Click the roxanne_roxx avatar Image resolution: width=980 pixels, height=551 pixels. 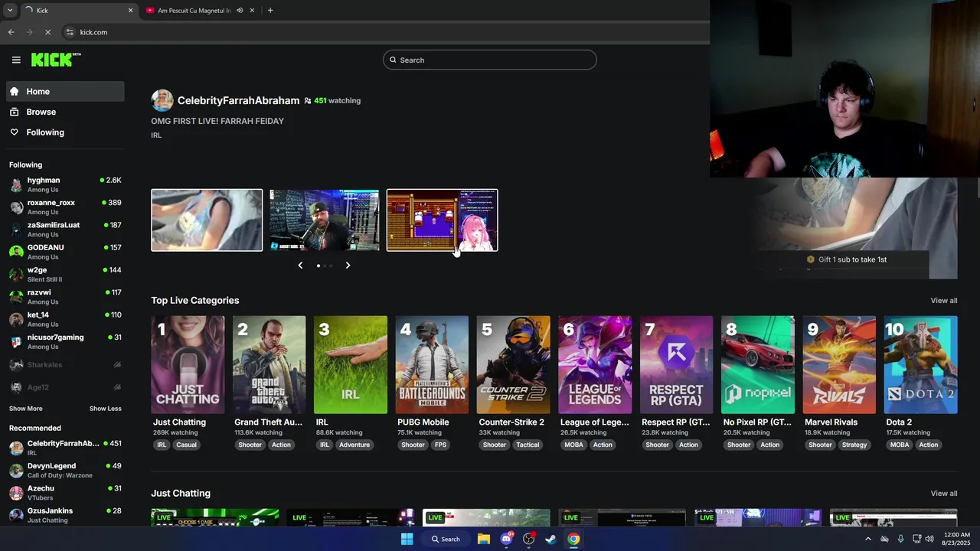coord(16,207)
